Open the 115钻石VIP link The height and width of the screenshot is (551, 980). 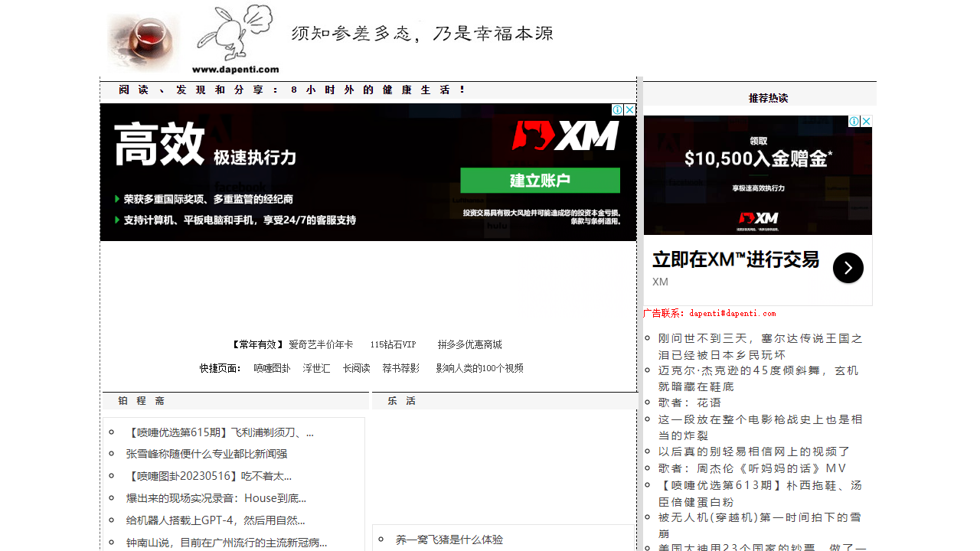393,344
